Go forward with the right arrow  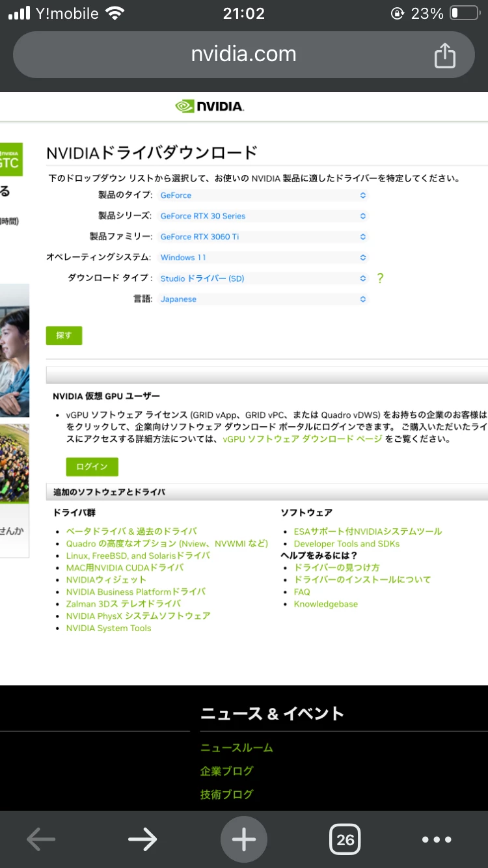pyautogui.click(x=142, y=839)
